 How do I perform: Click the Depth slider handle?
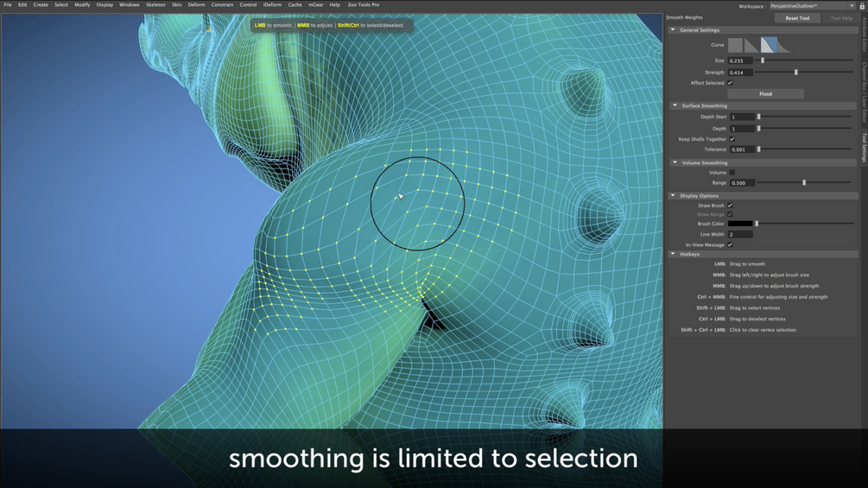coord(759,129)
